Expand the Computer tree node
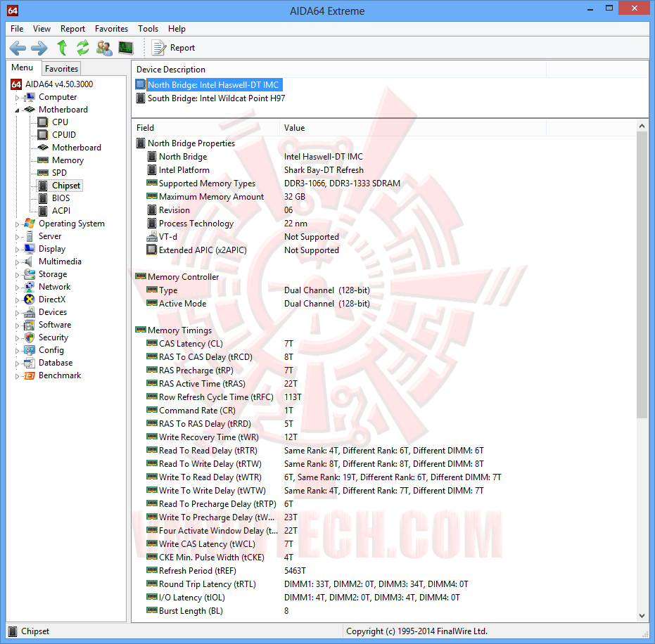This screenshot has height=644, width=655. pyautogui.click(x=17, y=98)
